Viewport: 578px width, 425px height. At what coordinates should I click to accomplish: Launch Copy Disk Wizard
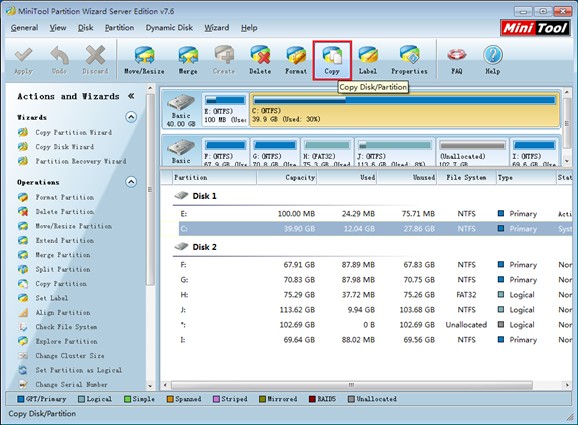point(65,147)
